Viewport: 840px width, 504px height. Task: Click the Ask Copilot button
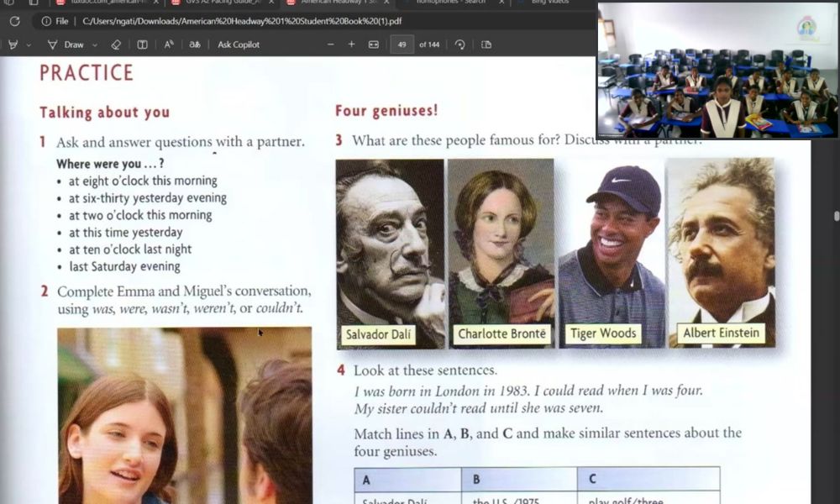(239, 45)
